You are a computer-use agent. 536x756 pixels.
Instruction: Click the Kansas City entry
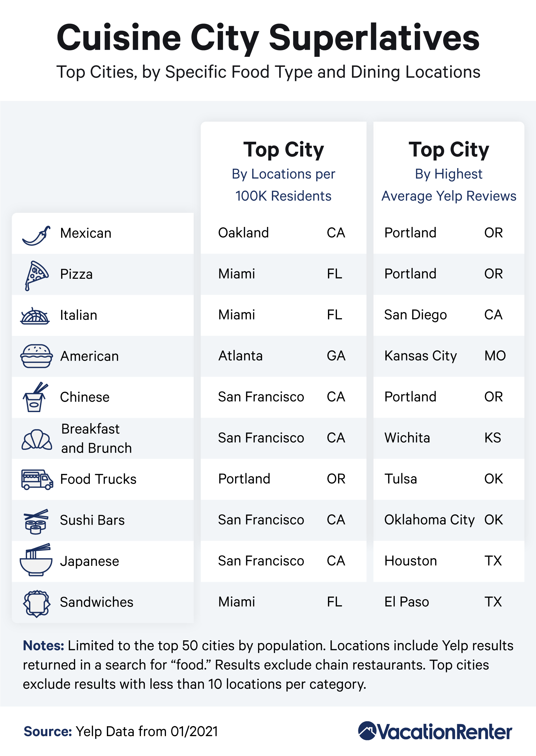(420, 356)
